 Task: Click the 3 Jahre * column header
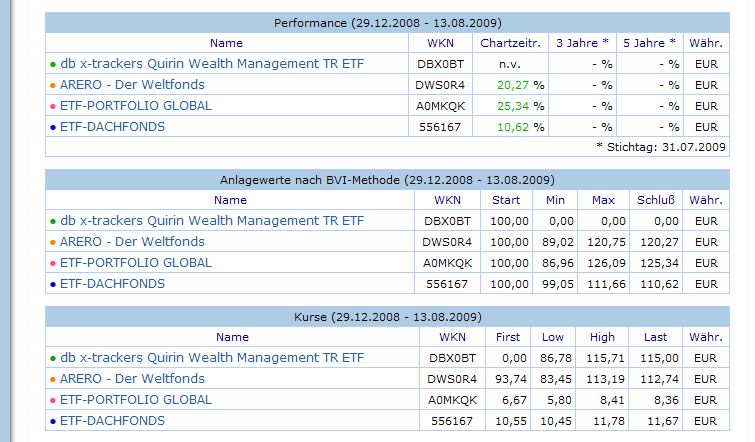(x=581, y=43)
